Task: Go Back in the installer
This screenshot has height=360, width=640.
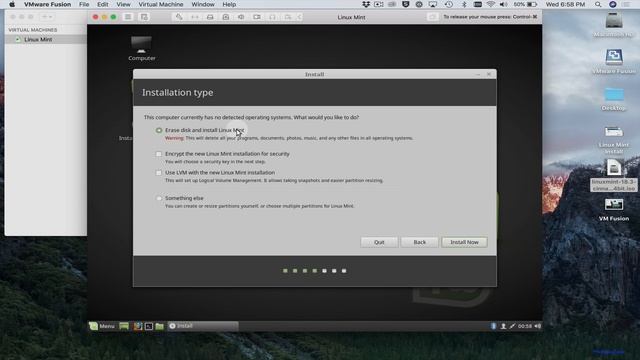Action: pos(419,242)
